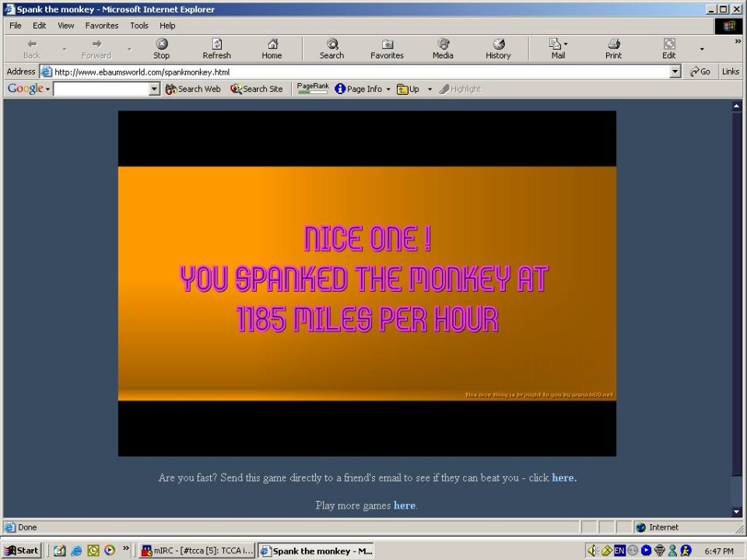The height and width of the screenshot is (560, 747).
Task: Expand the toolbar overflow chevron
Action: pos(738,41)
